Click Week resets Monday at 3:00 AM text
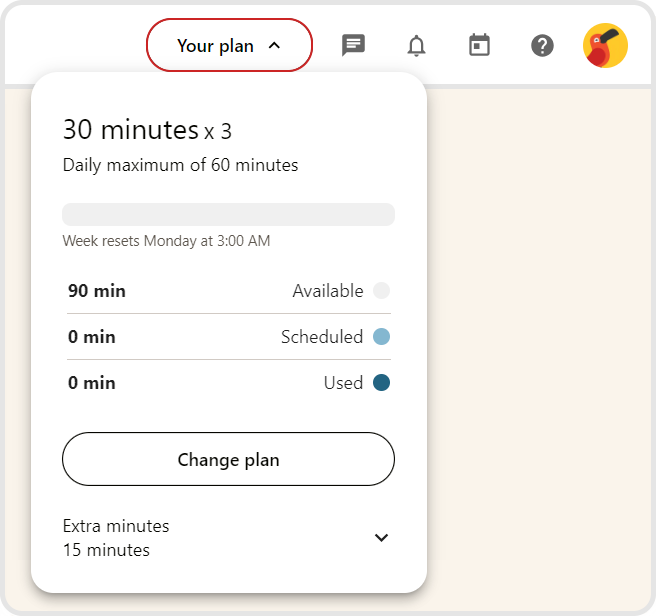The width and height of the screenshot is (656, 616). (x=166, y=241)
